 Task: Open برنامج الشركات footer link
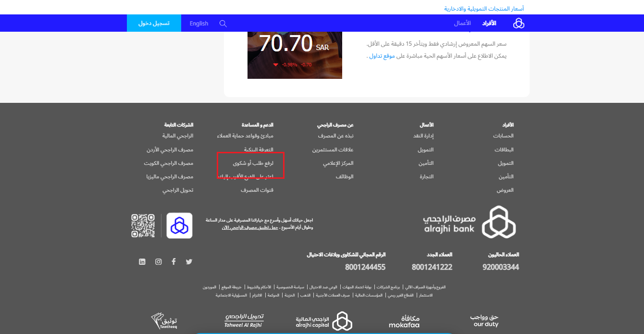(x=388, y=287)
